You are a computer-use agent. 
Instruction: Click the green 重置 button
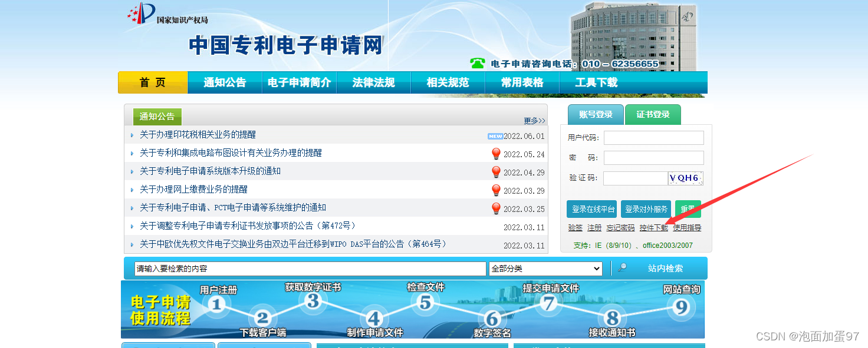[688, 209]
